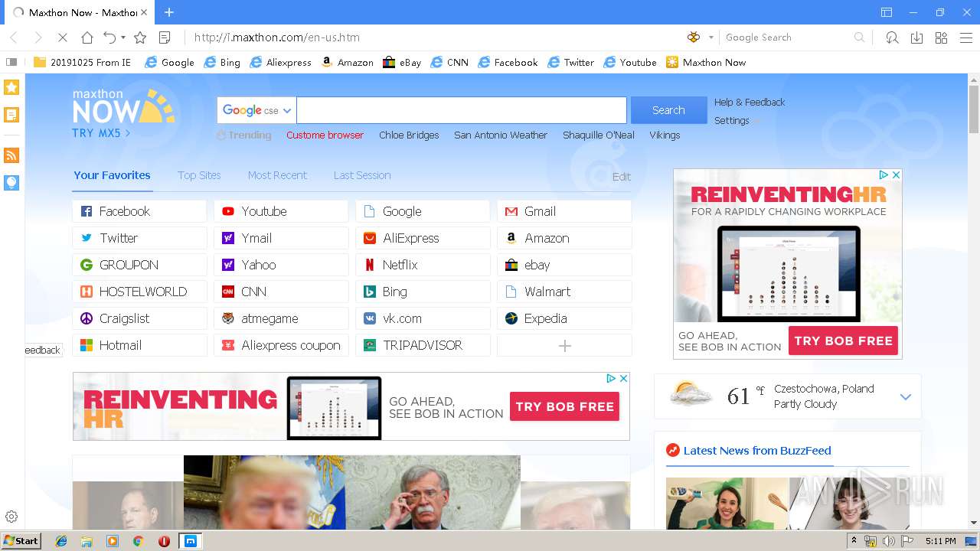
Task: Open Opera from the taskbar
Action: tap(164, 541)
